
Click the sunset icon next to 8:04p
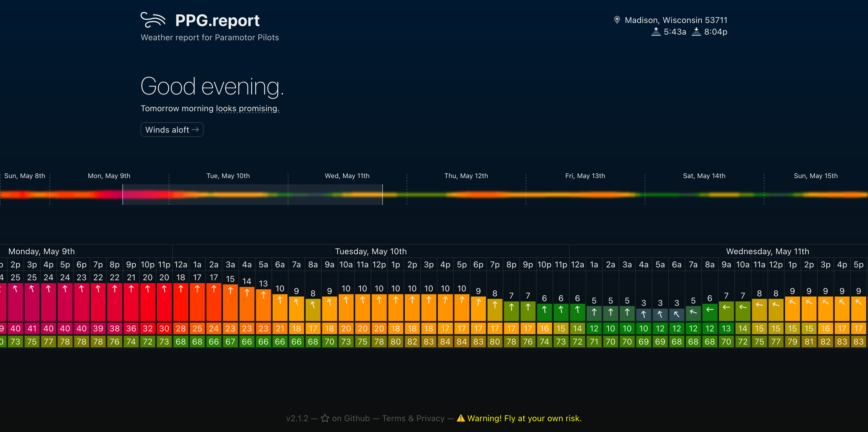696,32
